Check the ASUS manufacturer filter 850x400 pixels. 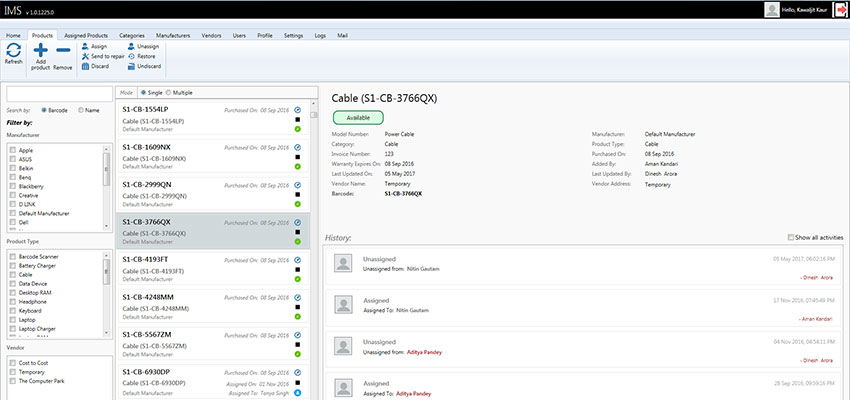click(x=12, y=159)
